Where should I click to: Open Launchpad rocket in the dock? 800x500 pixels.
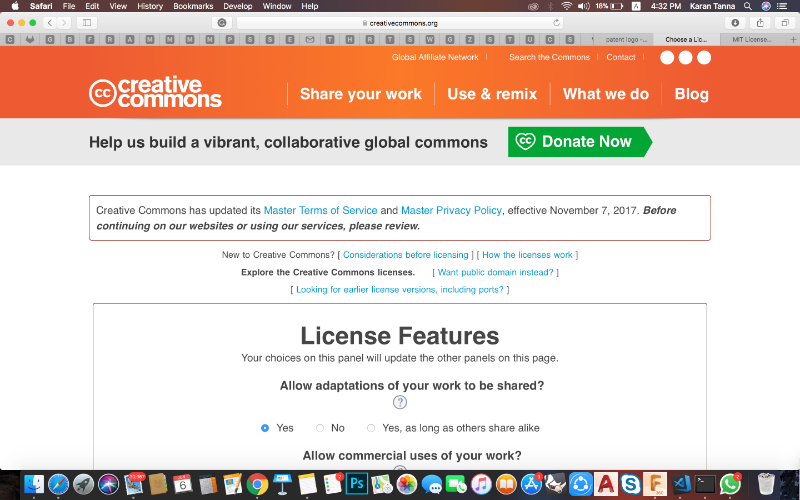[83, 484]
